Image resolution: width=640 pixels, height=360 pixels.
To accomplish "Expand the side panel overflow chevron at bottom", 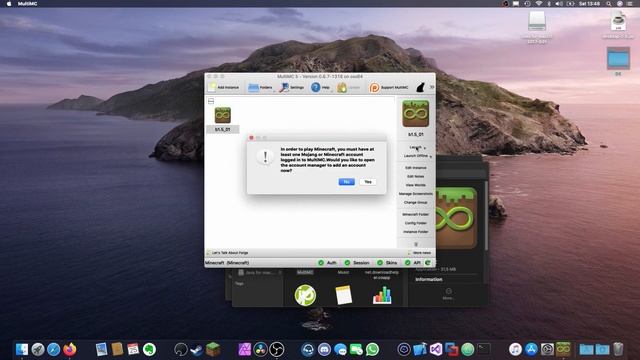I will pyautogui.click(x=416, y=244).
